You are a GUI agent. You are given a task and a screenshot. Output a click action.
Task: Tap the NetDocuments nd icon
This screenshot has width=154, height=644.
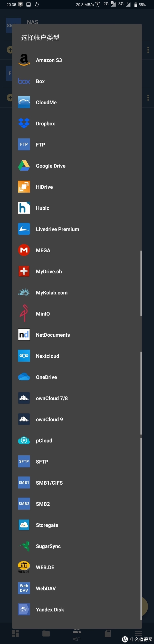(24, 335)
